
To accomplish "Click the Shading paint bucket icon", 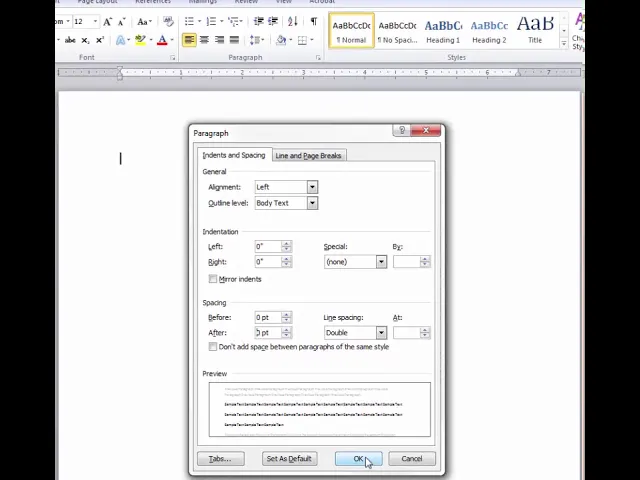I will coord(281,40).
